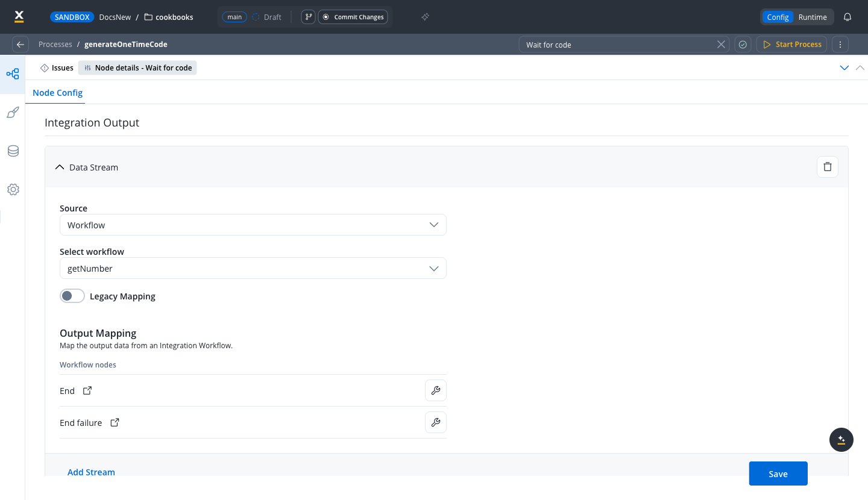
Task: Select Node details - Wait for code tab
Action: pyautogui.click(x=137, y=68)
